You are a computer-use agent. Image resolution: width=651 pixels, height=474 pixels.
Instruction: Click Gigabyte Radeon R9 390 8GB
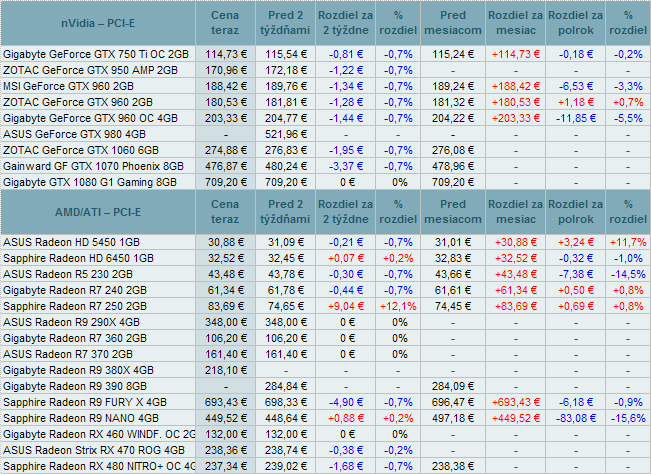[x=75, y=386]
